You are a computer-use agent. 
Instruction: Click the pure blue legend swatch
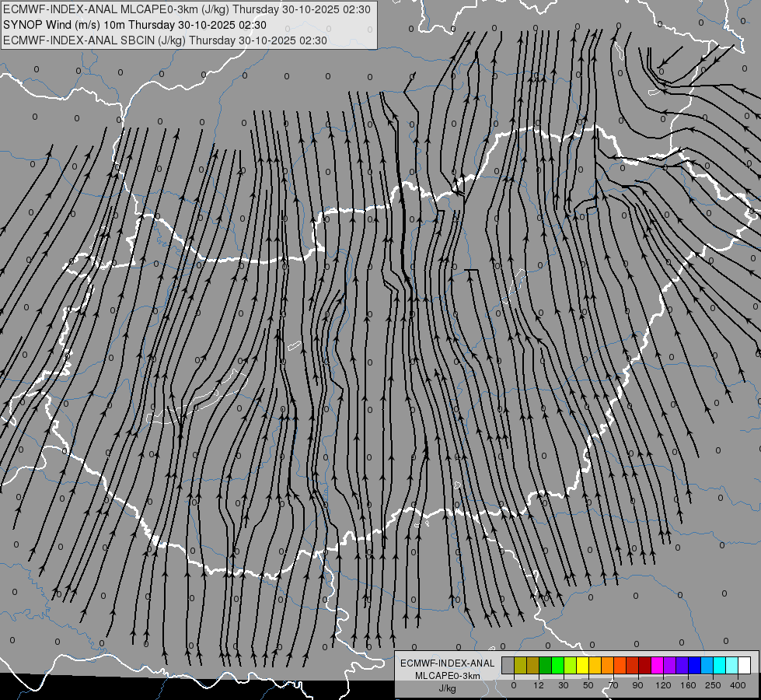click(694, 665)
